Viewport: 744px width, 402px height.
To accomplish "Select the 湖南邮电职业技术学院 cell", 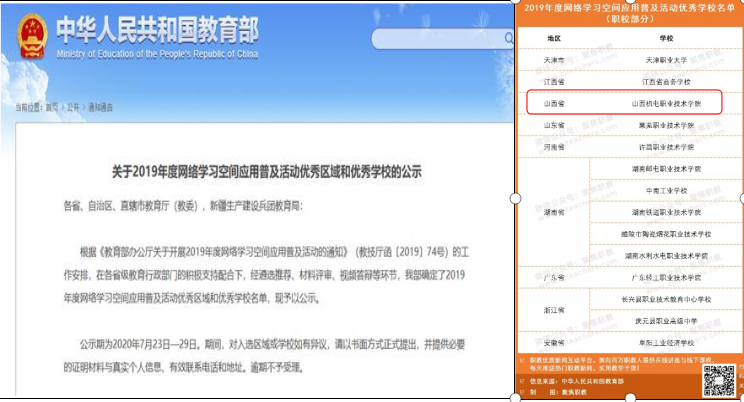I will 666,169.
